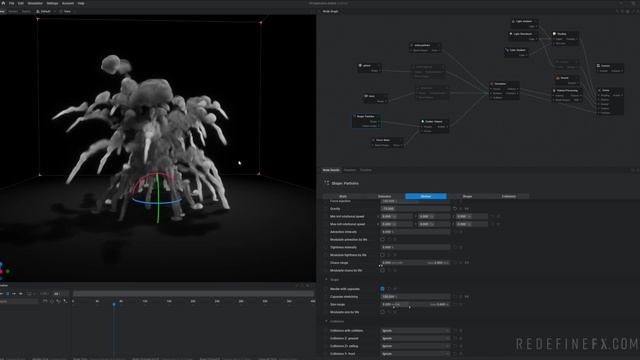
Task: Select the Volume Processing node title
Action: pos(568,90)
